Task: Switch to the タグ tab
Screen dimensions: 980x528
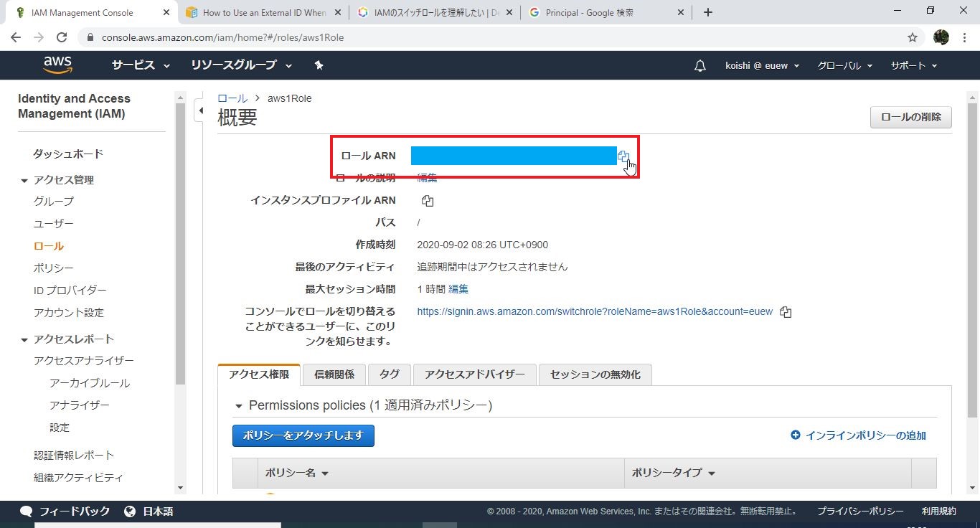Action: pos(390,374)
